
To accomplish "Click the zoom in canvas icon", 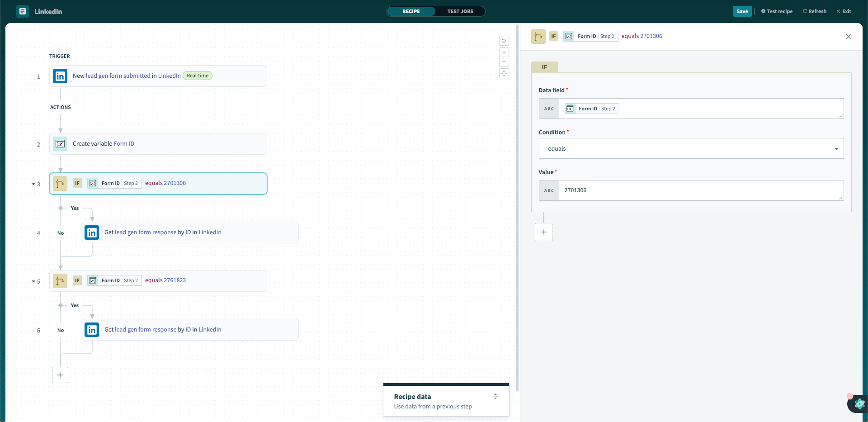I will (x=504, y=52).
